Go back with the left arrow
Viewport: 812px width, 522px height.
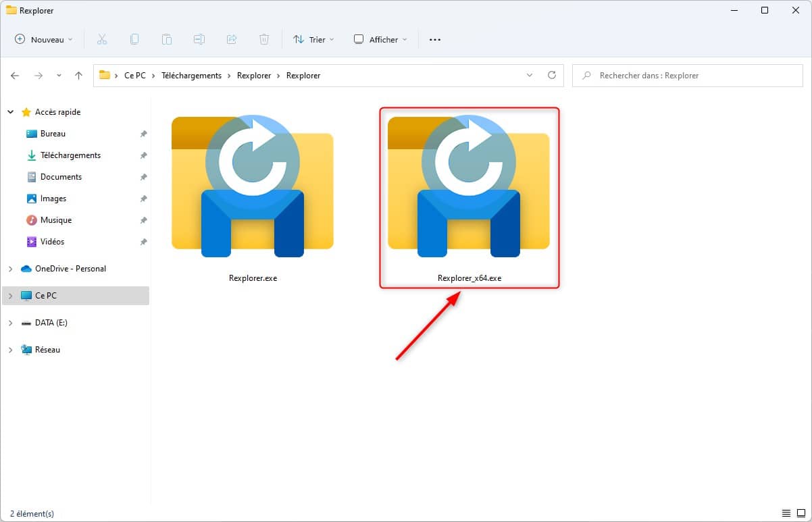click(x=16, y=76)
